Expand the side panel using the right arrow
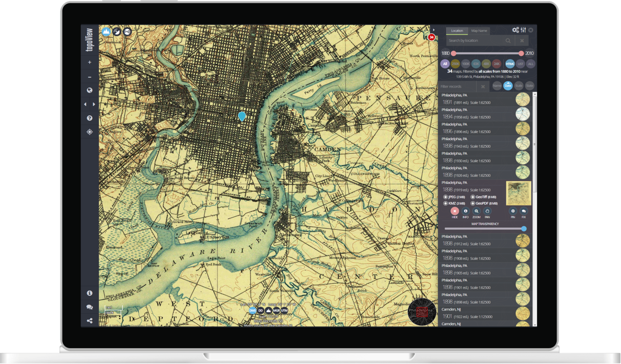 pos(94,104)
